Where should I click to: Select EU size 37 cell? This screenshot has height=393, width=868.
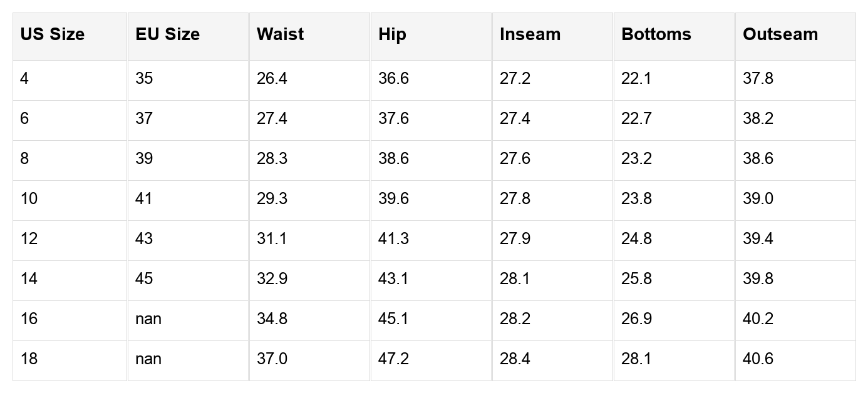[144, 119]
